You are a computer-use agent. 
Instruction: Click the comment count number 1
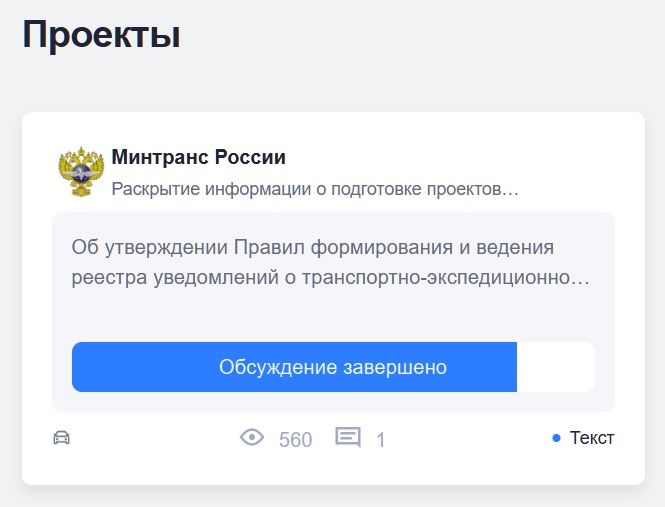click(x=380, y=439)
